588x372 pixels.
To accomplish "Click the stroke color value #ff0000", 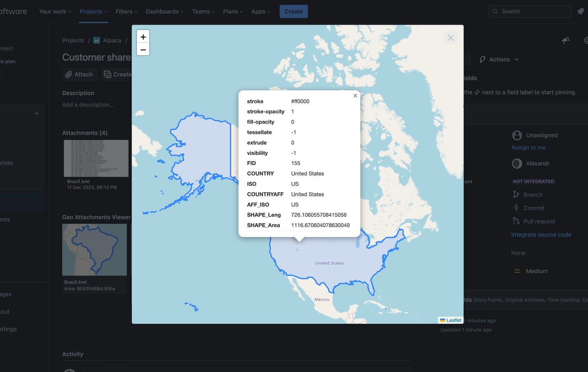I will pos(300,101).
